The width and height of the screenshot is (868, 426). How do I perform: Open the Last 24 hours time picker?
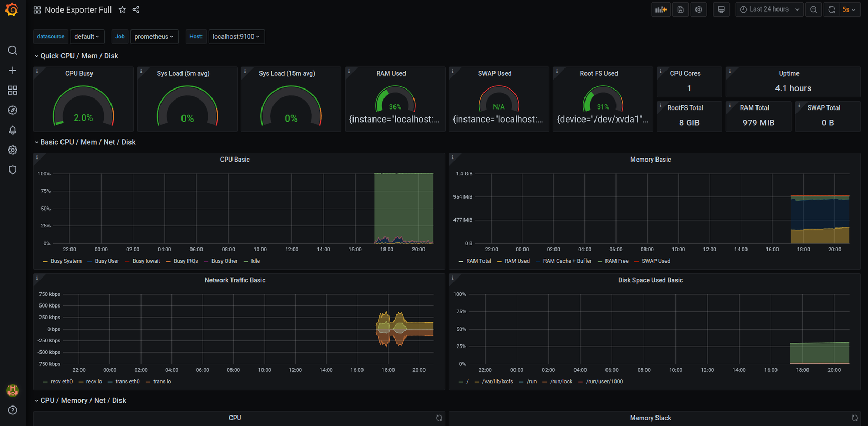(769, 9)
